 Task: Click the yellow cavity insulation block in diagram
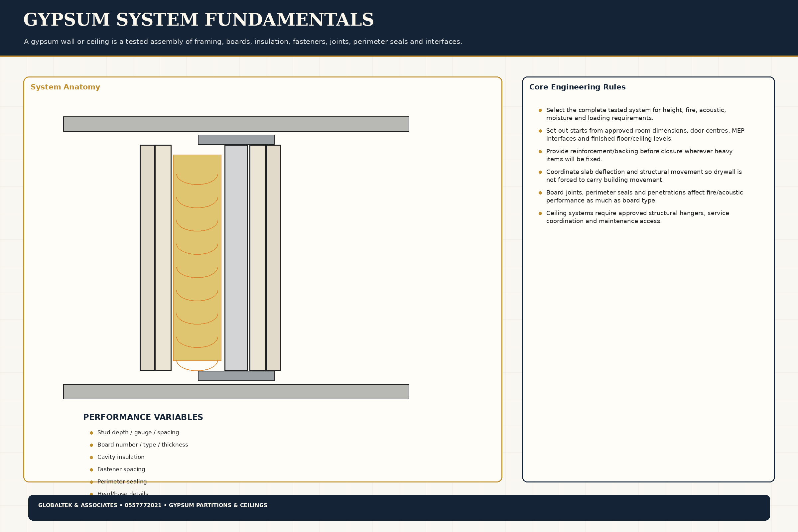tap(197, 258)
